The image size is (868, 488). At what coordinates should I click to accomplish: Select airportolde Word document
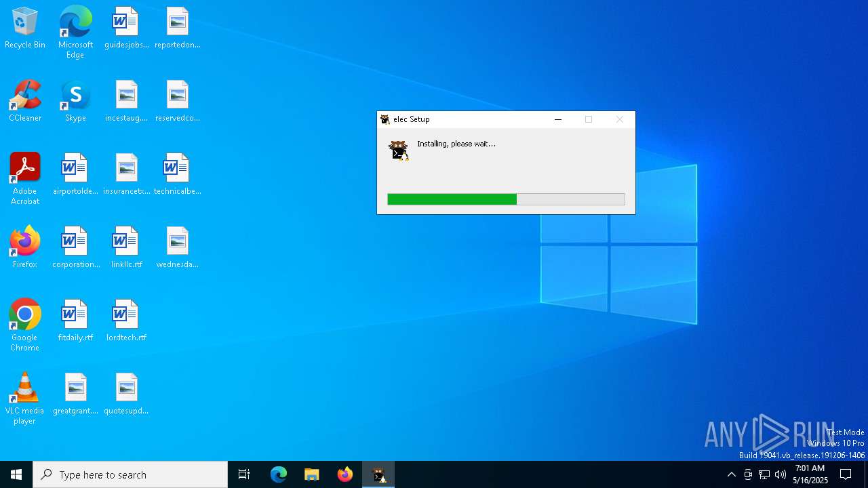(75, 175)
